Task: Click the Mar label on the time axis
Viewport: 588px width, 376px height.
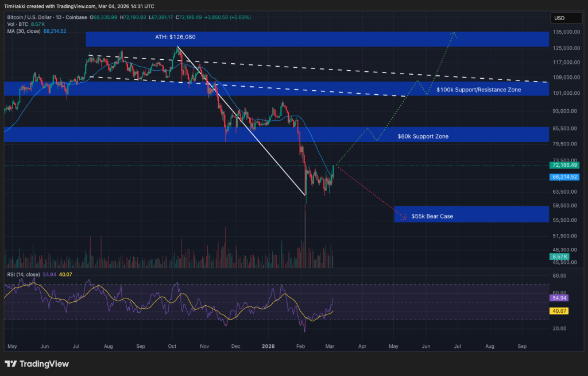Action: [x=330, y=346]
